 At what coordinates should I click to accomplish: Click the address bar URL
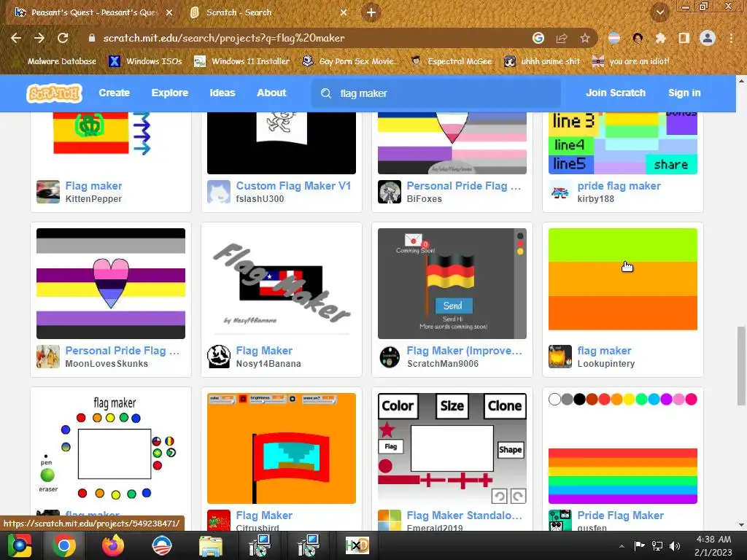tap(224, 38)
